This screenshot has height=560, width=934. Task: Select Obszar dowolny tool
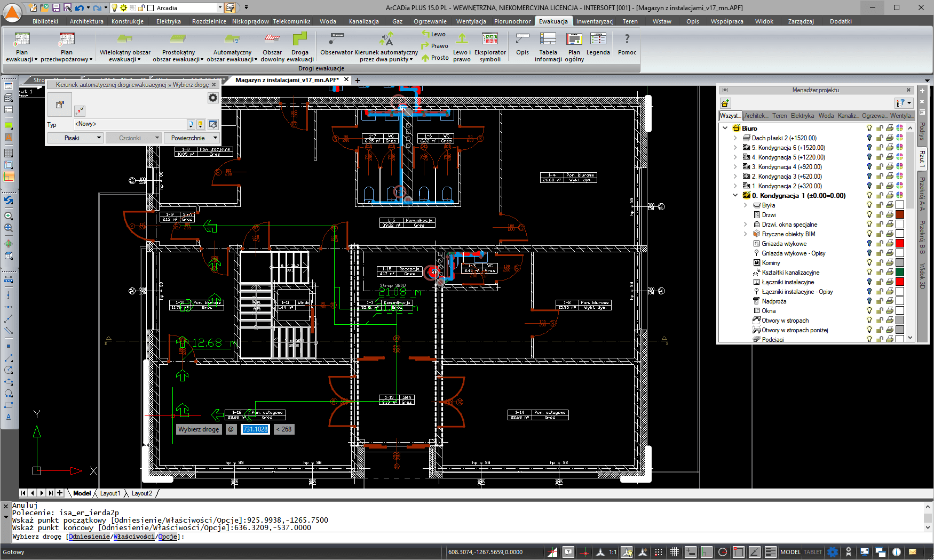point(272,47)
